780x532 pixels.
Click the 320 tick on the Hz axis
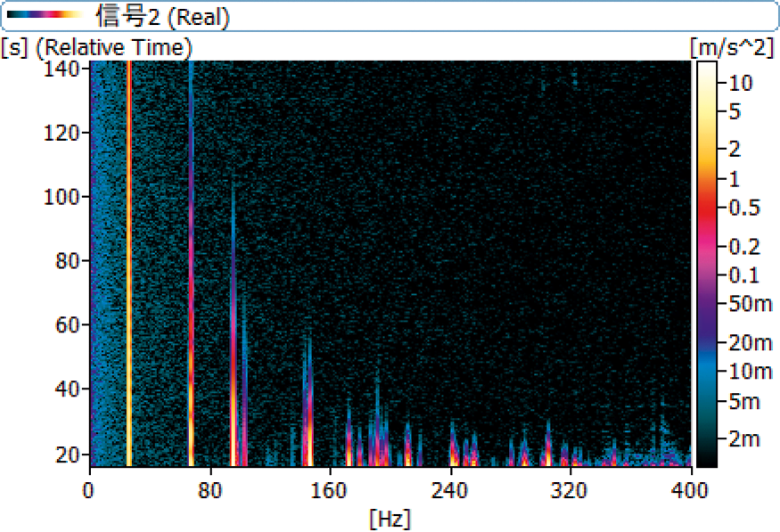(x=570, y=489)
